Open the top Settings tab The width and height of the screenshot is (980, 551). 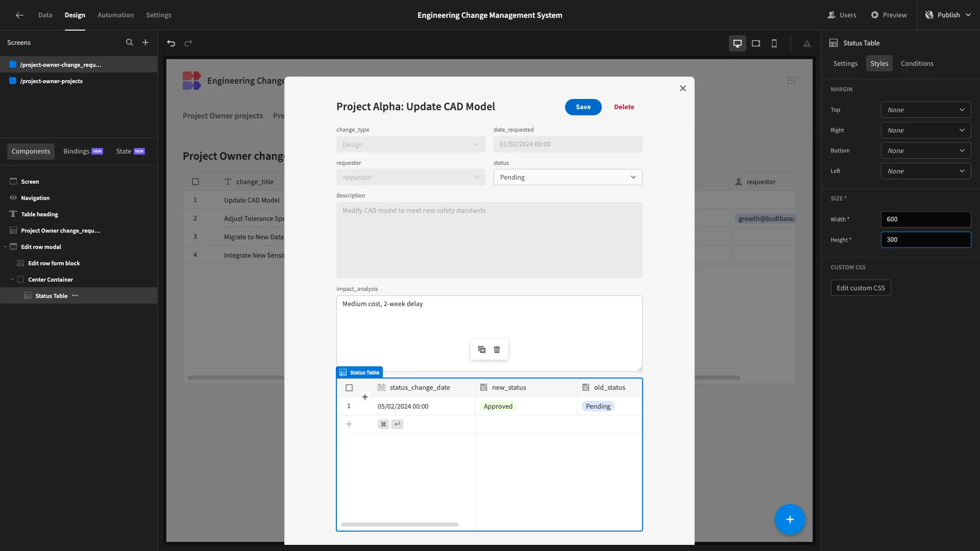(159, 15)
